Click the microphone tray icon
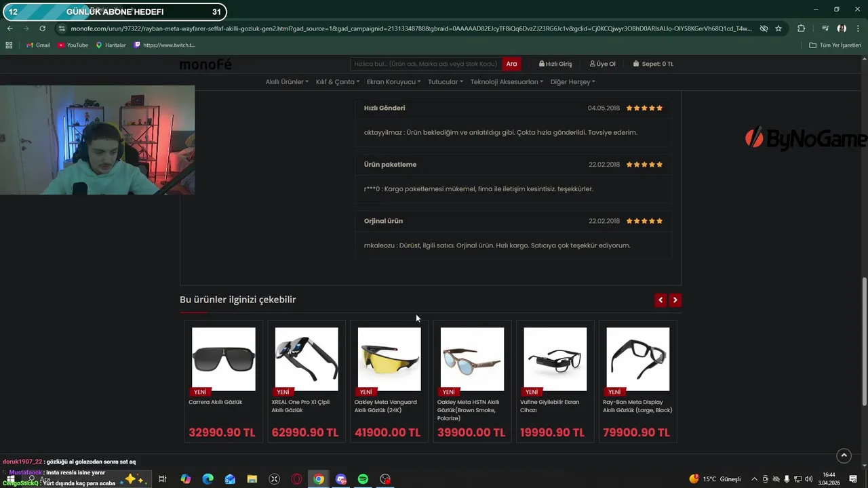The height and width of the screenshot is (488, 868). coord(787,479)
